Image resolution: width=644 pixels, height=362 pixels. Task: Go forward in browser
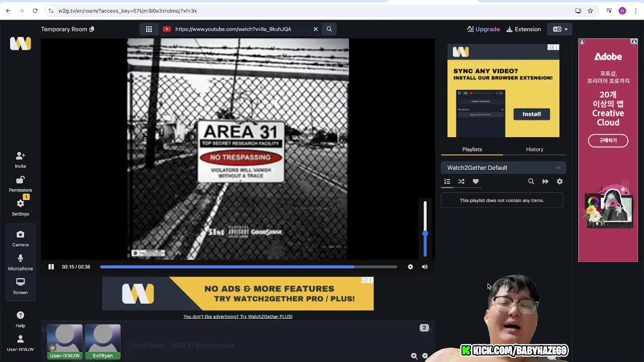[22, 11]
